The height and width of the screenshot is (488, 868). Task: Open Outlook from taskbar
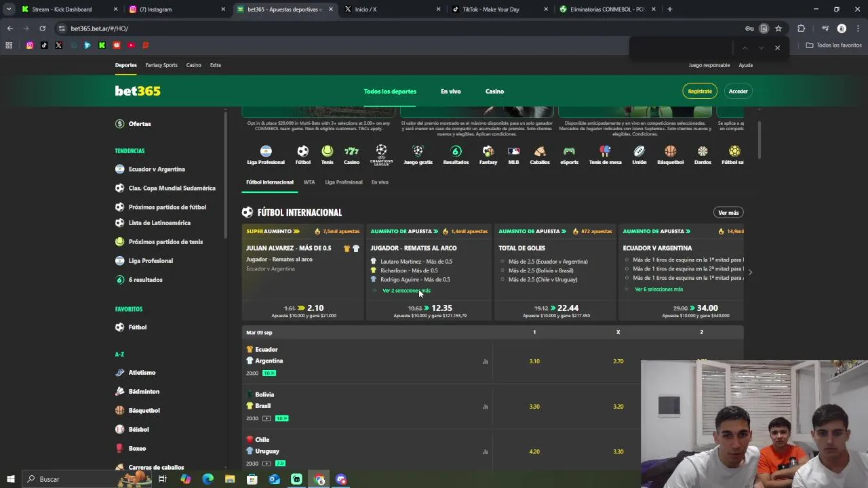pos(274,479)
